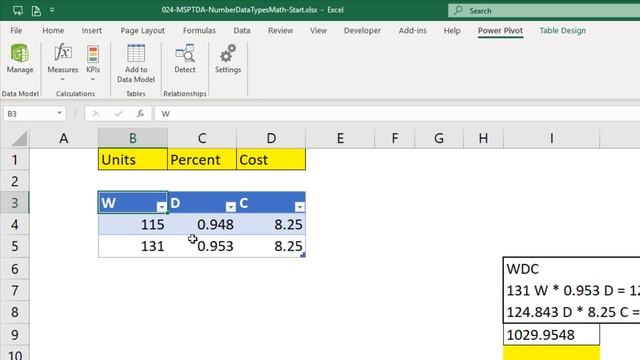Click the yellow Cost cell
Screen dimensions: 640x360
point(271,159)
